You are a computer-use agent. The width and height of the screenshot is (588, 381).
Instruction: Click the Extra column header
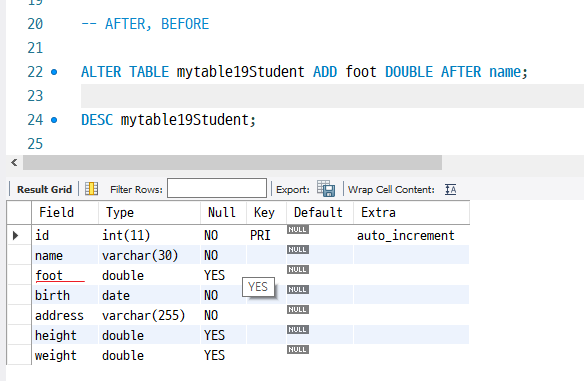[411, 213]
